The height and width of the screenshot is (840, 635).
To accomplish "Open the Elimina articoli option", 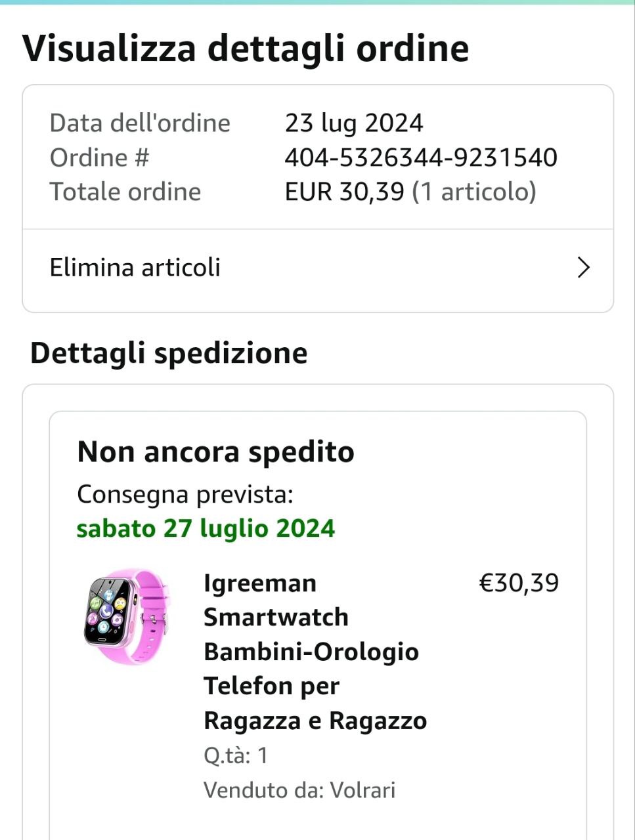I will 135,268.
